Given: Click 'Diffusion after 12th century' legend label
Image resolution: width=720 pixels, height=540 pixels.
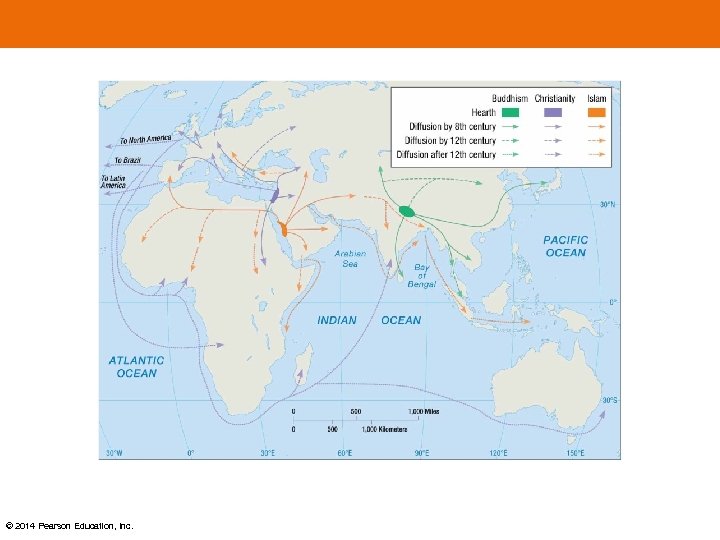Looking at the screenshot, I should click(x=446, y=155).
